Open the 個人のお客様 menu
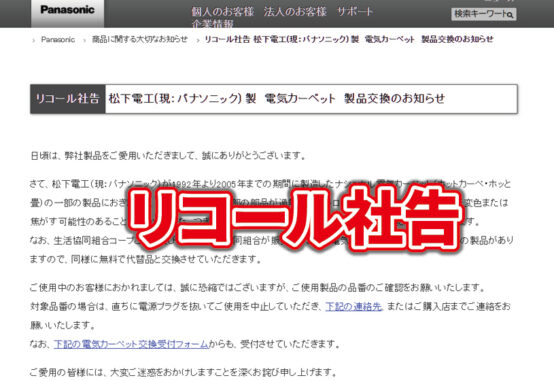 [223, 12]
